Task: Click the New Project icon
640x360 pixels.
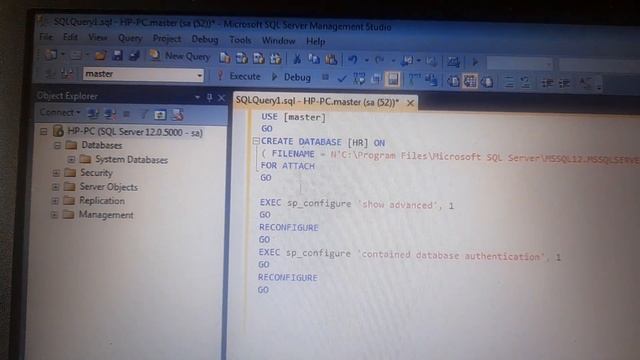Action: click(52, 54)
